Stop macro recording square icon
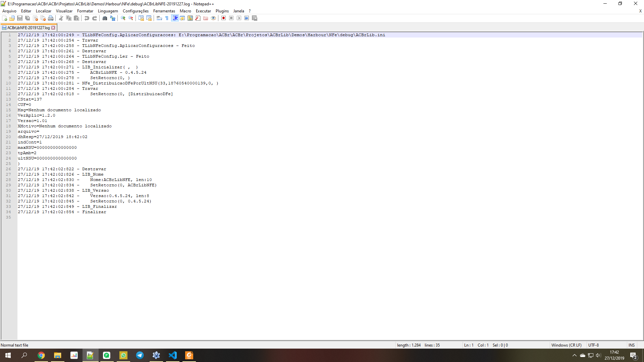The image size is (644, 362). pos(231,18)
